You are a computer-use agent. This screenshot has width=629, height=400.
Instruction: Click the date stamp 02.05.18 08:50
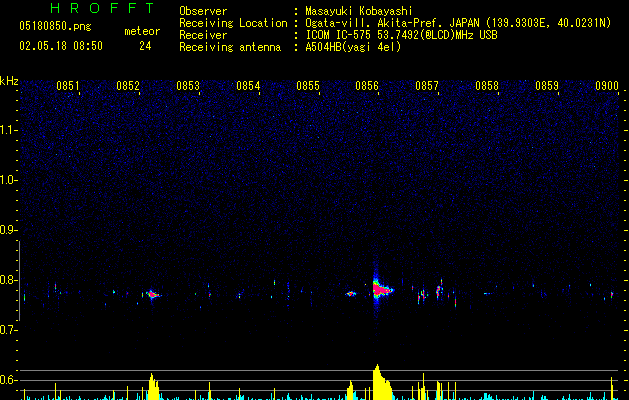pyautogui.click(x=61, y=46)
